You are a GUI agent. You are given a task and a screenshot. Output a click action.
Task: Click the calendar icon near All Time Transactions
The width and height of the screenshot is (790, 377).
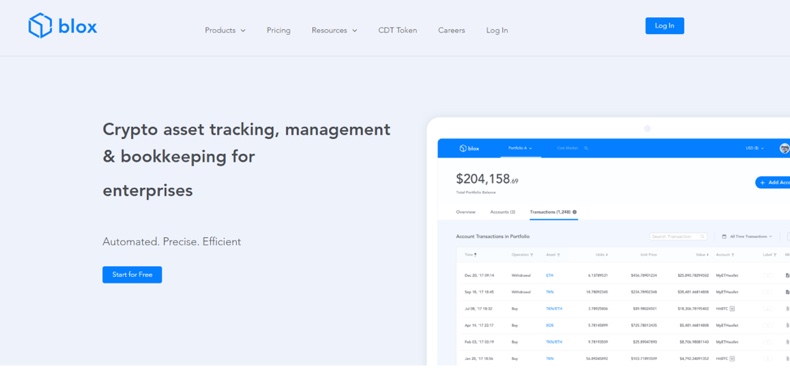[x=724, y=236]
